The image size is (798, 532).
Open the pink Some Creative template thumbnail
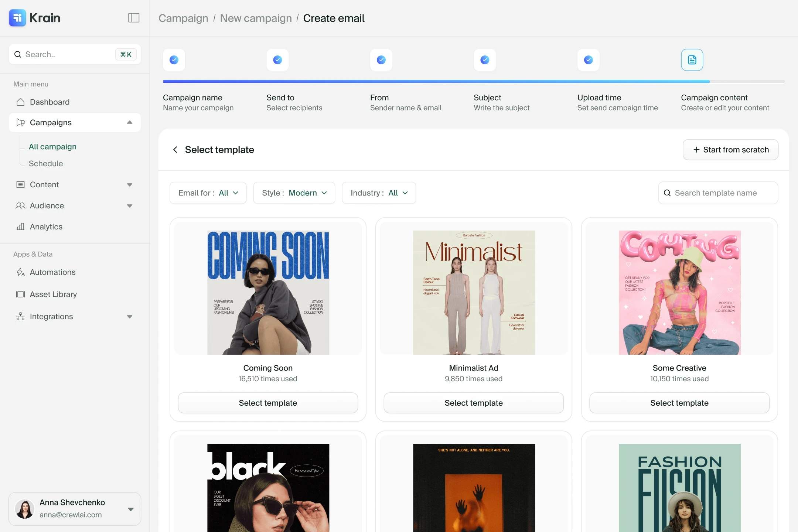(680, 293)
